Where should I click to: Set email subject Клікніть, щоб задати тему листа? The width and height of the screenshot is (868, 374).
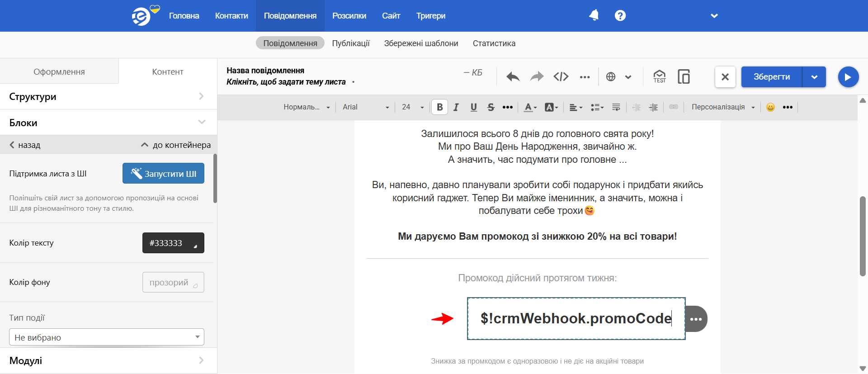pos(286,82)
